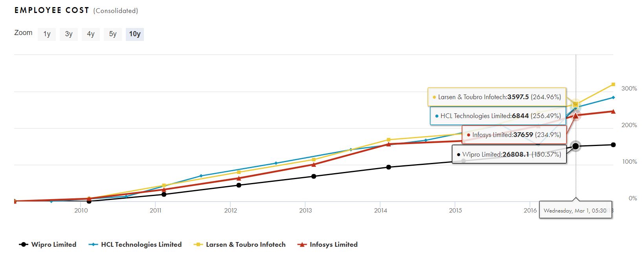Click the red triangle Infosys legend icon
Viewport: 644px width, 257px height.
[x=302, y=244]
